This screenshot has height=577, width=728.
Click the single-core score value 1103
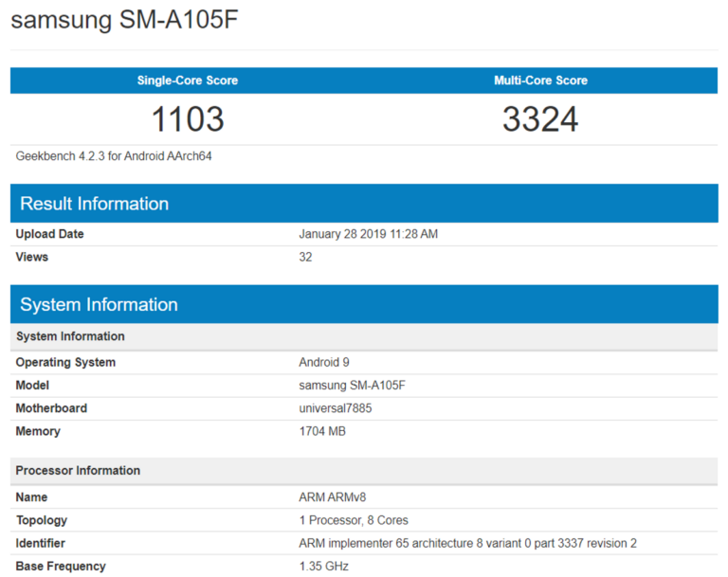pos(188,119)
